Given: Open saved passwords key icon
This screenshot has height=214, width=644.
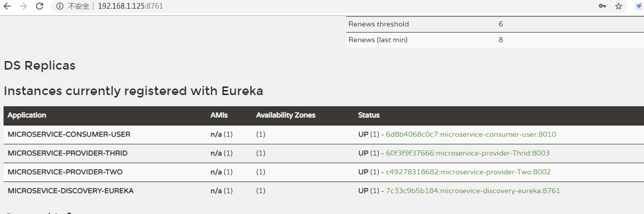Looking at the screenshot, I should click(602, 6).
